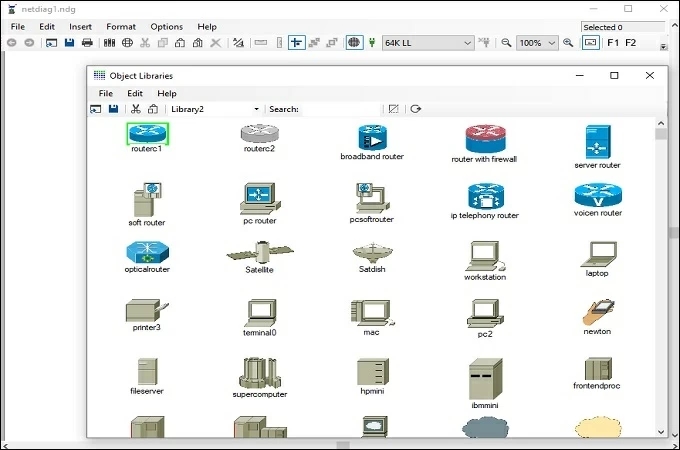Toggle the globe grid button in toolbar
This screenshot has height=450, width=680.
point(354,43)
